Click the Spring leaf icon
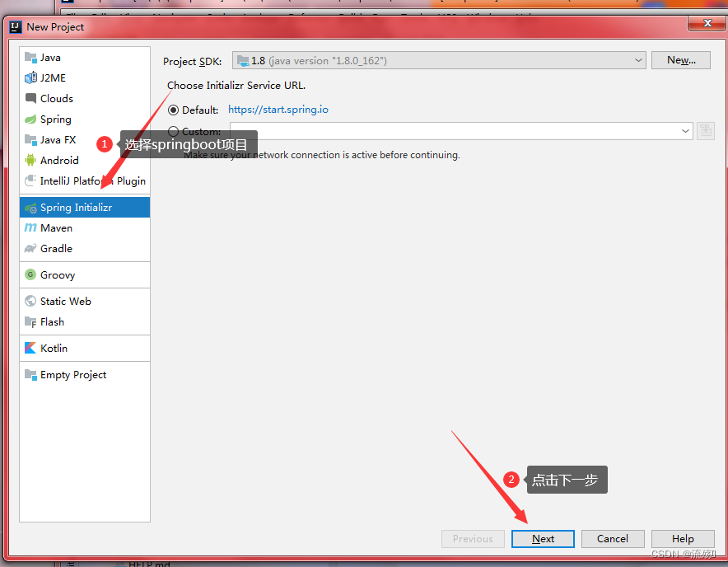Viewport: 728px width, 567px height. (30, 119)
